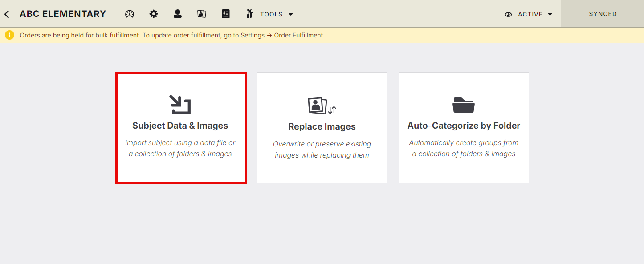Open the dashboard gauge icon
Screen dimensions: 644x264
130,14
